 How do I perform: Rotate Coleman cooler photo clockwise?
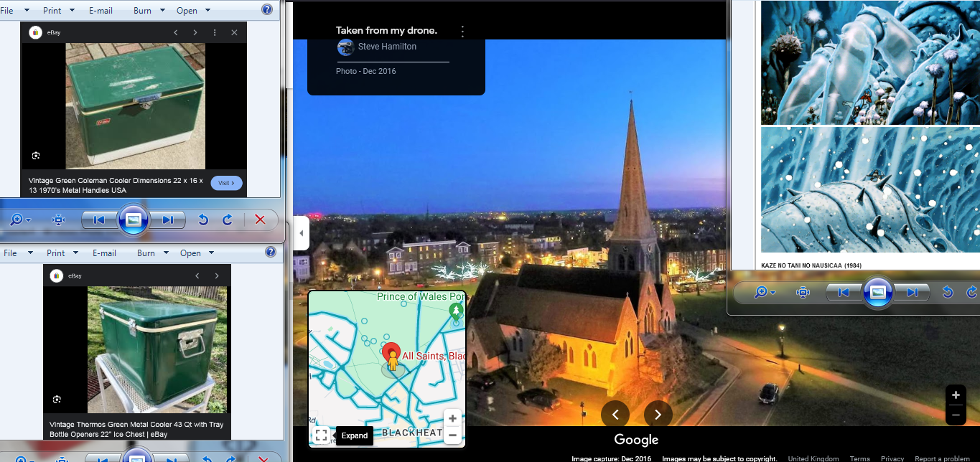[x=228, y=220]
